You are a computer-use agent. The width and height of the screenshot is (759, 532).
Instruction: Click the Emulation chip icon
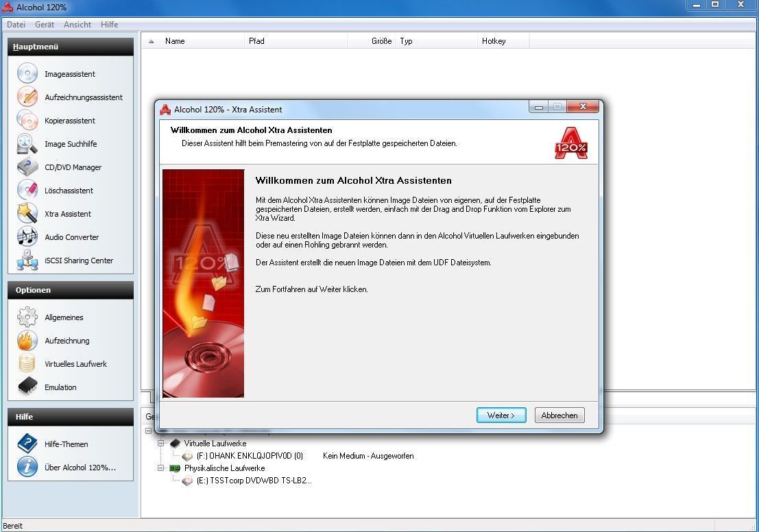click(x=27, y=387)
